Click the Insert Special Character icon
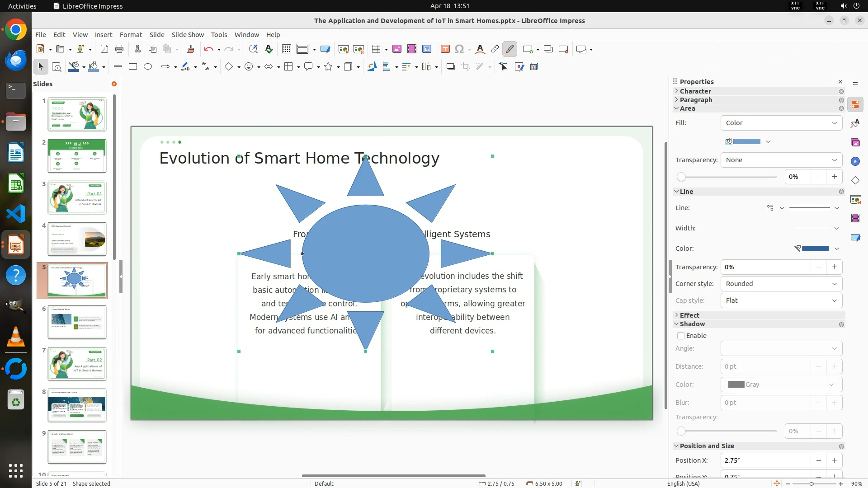 [459, 49]
